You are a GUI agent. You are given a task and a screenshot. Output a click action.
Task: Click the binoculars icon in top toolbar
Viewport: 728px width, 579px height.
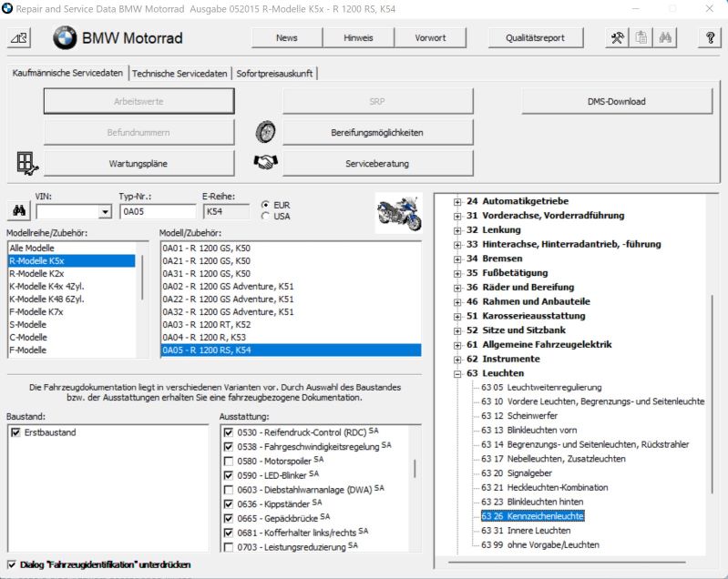coord(665,38)
